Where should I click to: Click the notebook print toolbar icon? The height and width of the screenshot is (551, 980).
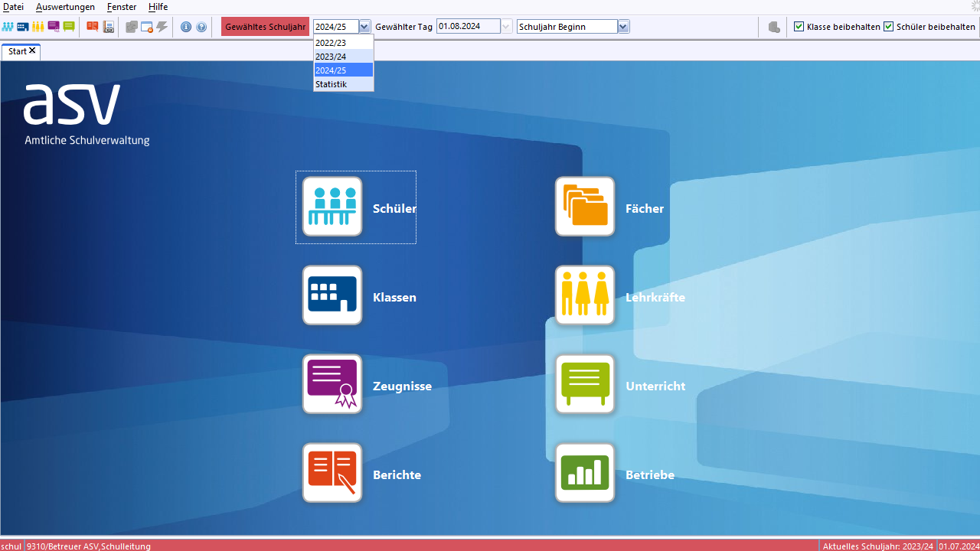pyautogui.click(x=109, y=27)
